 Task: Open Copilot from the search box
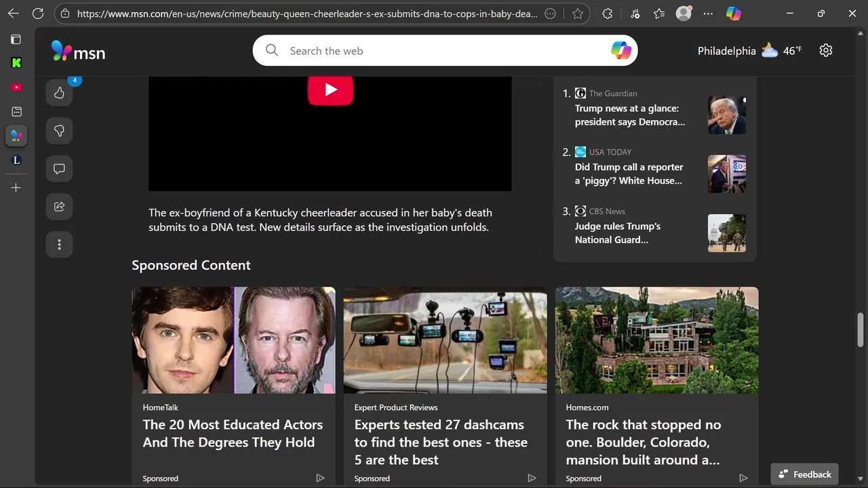pos(620,50)
